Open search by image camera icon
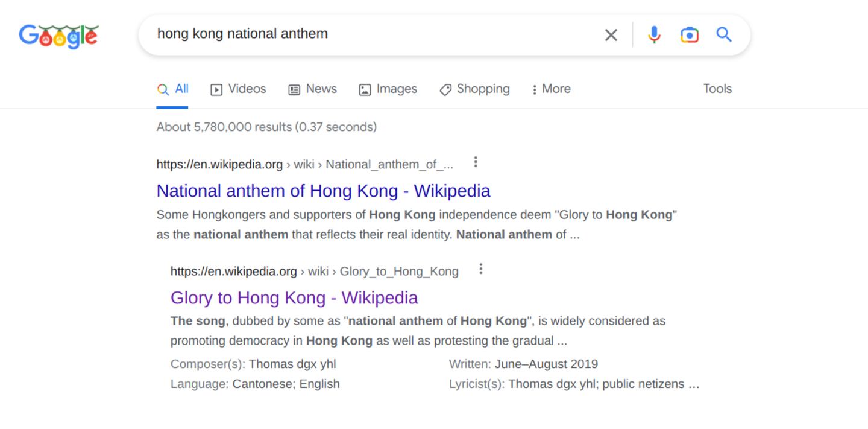This screenshot has width=868, height=429. 689,35
